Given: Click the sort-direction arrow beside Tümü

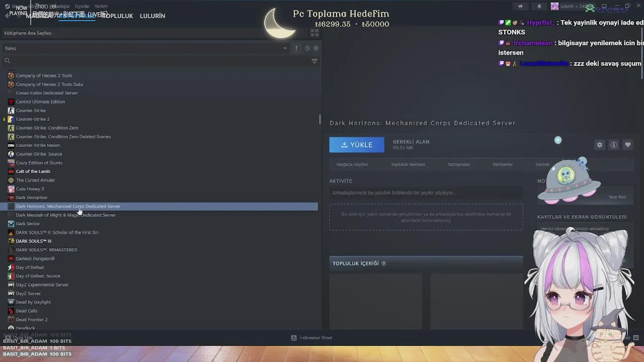Looking at the screenshot, I should [296, 48].
